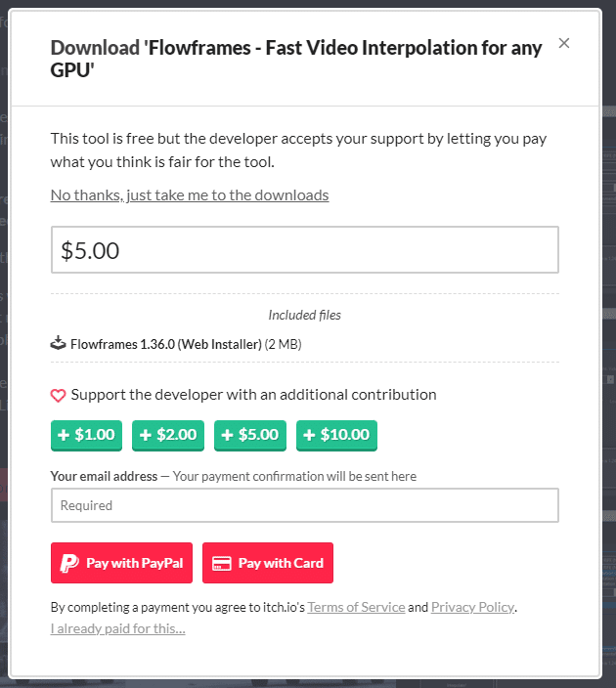Image resolution: width=616 pixels, height=688 pixels.
Task: Add $10.00 contribution
Action: [336, 435]
